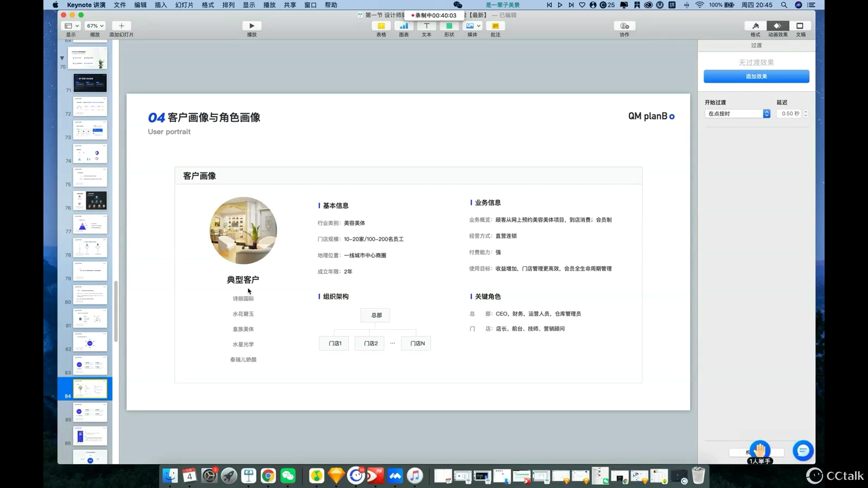Open the 插入 menu
This screenshot has width=868, height=488.
coord(161,5)
